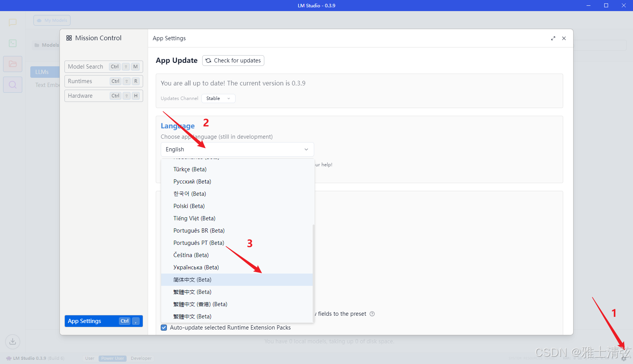Open the Developer terminal sidebar icon
The height and width of the screenshot is (364, 633).
(x=13, y=43)
